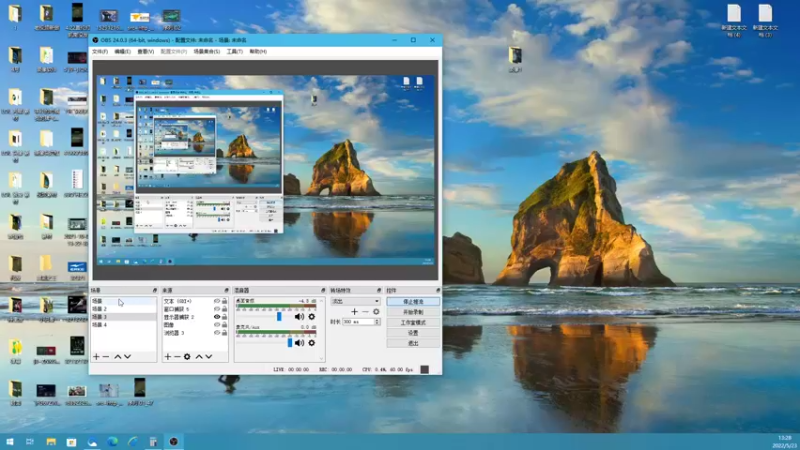This screenshot has height=450, width=800.
Task: Select 场景 3 in the Scenes list
Action: 123,317
